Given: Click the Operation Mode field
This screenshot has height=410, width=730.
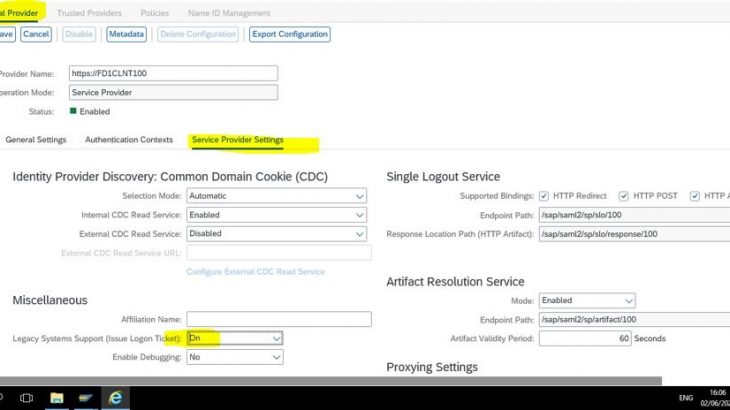Looking at the screenshot, I should tap(173, 93).
